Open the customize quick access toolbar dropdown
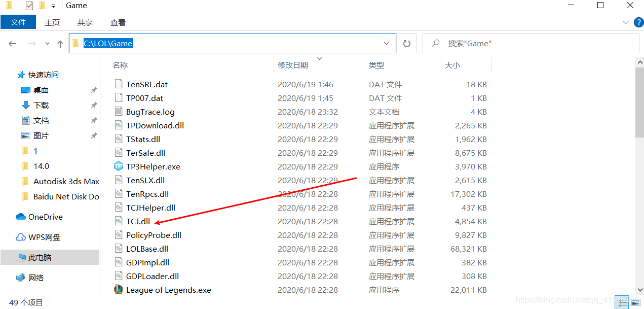 (53, 6)
